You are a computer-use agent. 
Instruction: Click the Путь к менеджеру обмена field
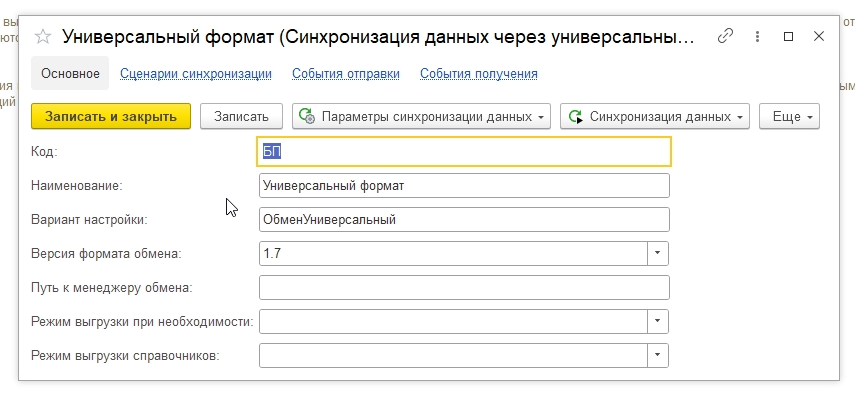click(464, 288)
